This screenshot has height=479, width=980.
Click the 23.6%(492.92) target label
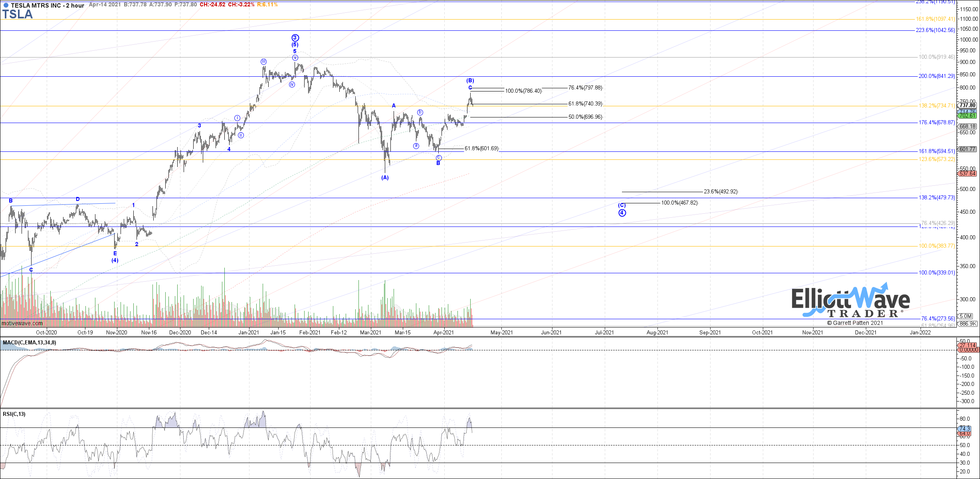pyautogui.click(x=721, y=191)
